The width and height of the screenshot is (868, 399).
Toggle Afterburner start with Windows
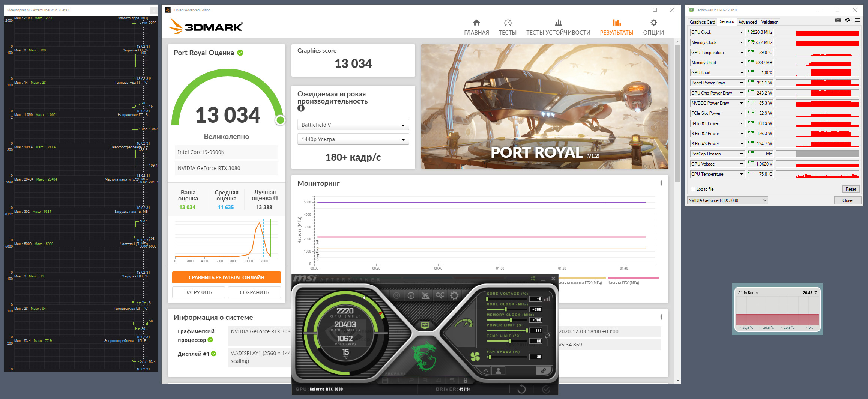pyautogui.click(x=533, y=279)
